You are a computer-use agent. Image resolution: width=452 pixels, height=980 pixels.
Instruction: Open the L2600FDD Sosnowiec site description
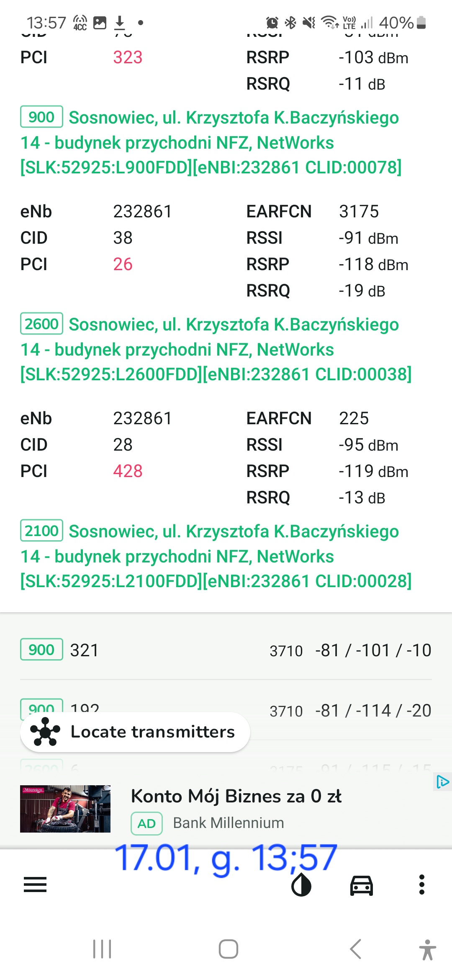pos(216,349)
